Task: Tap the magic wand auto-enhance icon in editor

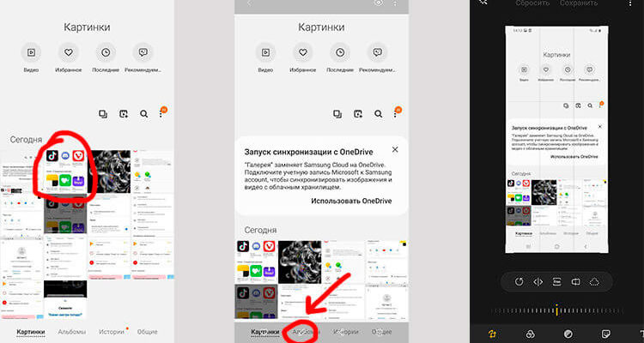Action: [x=483, y=2]
